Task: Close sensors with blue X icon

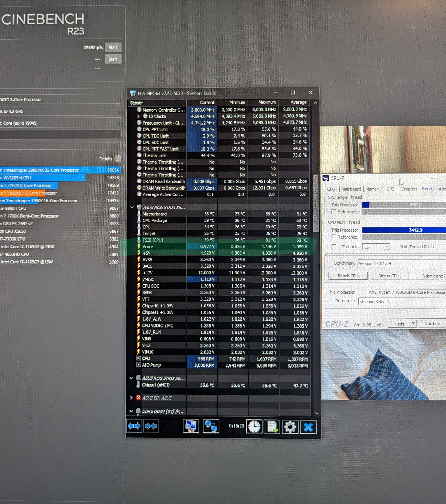Action: click(x=308, y=427)
